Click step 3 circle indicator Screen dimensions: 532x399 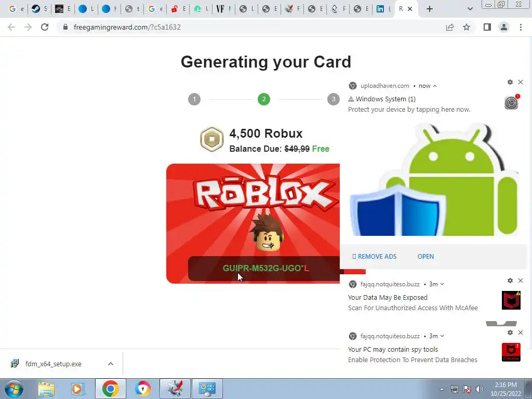click(x=333, y=99)
